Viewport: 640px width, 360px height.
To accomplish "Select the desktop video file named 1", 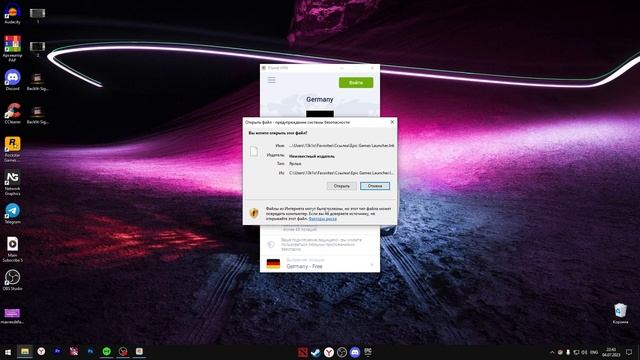I will 37,16.
